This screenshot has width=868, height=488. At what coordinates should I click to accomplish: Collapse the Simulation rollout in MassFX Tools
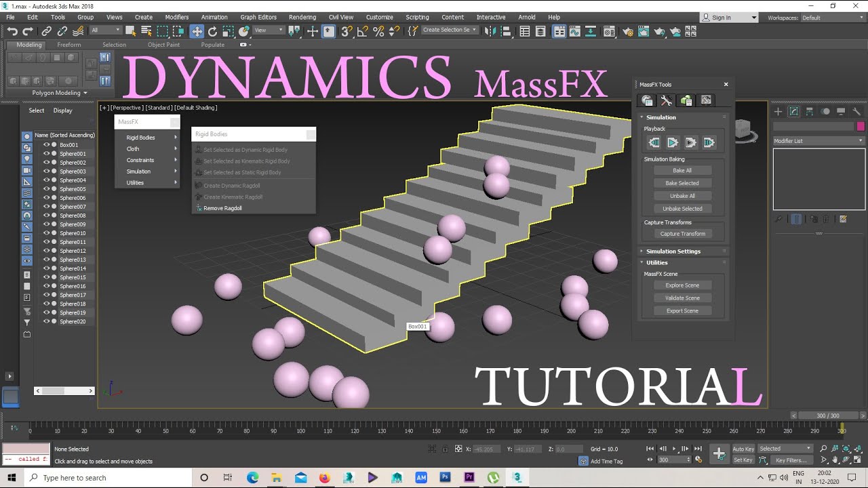coord(660,117)
